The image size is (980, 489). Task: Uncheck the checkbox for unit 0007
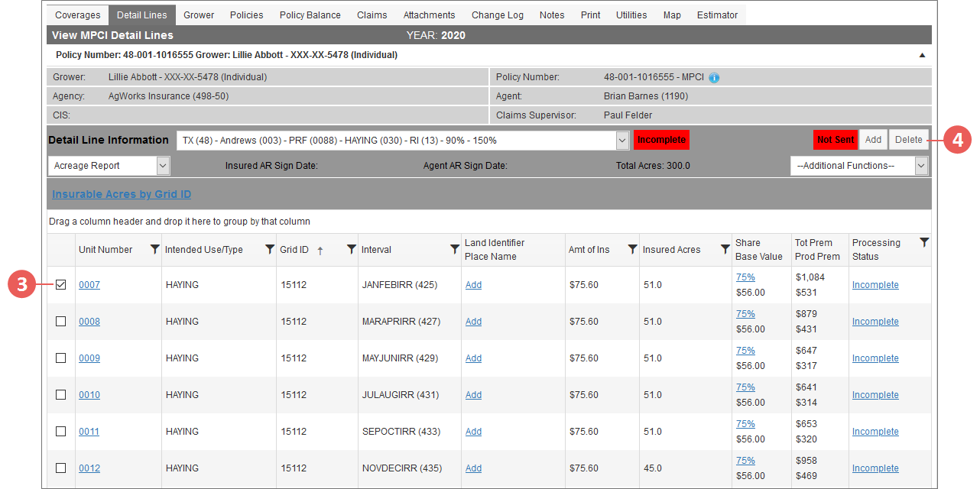pyautogui.click(x=61, y=285)
